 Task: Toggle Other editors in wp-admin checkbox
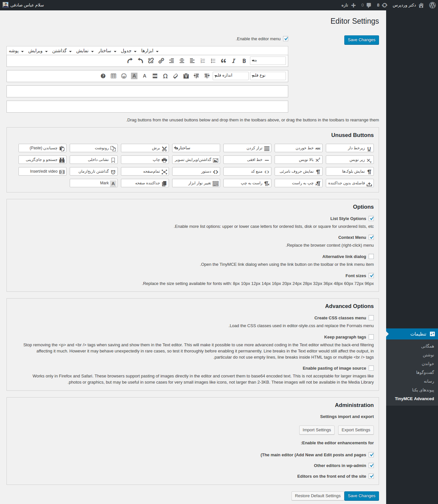click(371, 465)
